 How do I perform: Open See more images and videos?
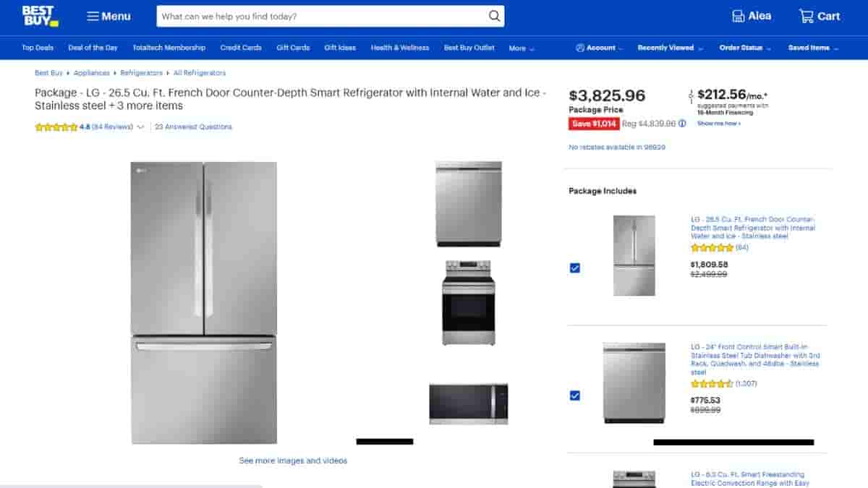pos(293,461)
